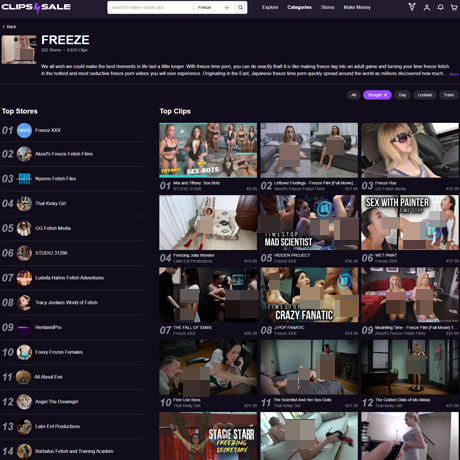Screen dimensions: 460x460
Task: Click the 'Modelling Time' clip title
Action: click(x=416, y=328)
